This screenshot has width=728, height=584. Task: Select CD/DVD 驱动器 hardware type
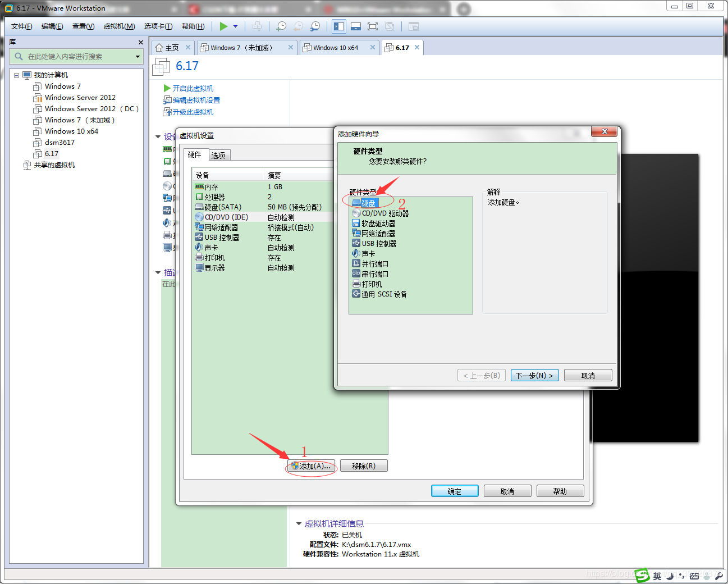click(384, 213)
